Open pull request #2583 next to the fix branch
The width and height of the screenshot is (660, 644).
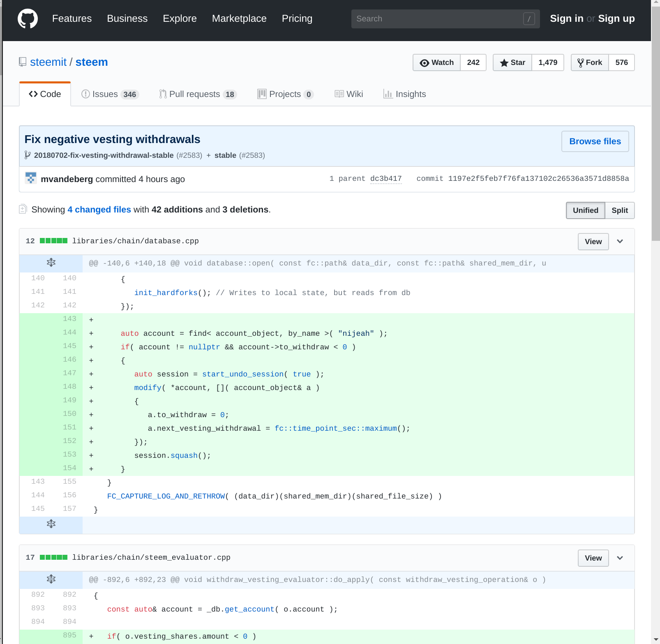[189, 155]
